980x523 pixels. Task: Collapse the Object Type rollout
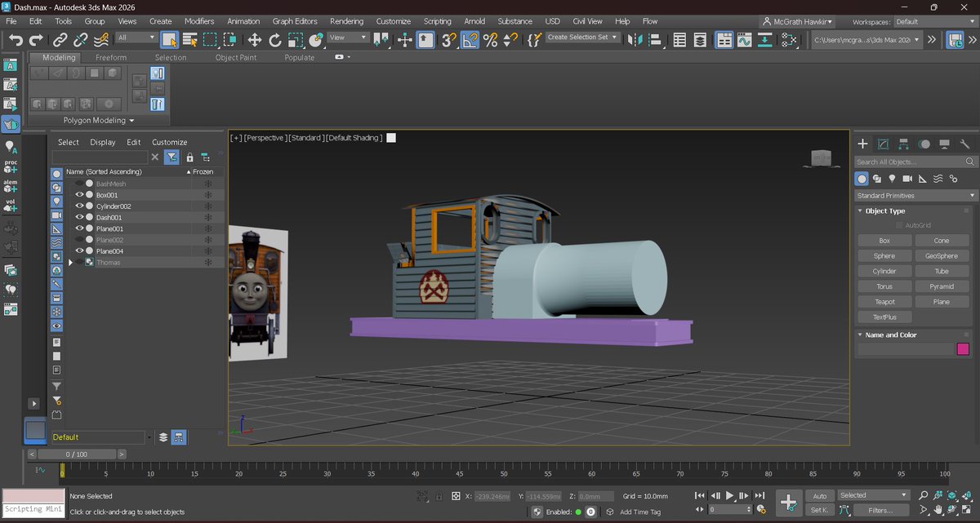[885, 211]
